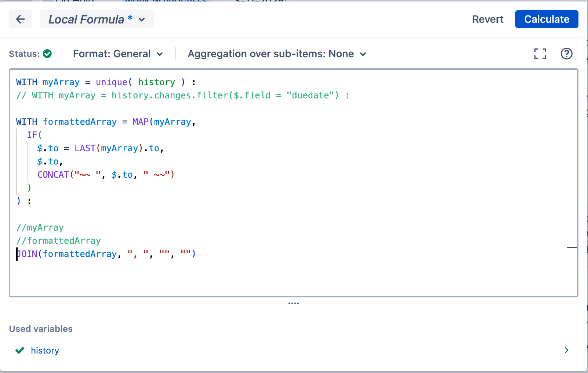This screenshot has width=588, height=373.
Task: Go back with the left arrow button
Action: pyautogui.click(x=21, y=19)
